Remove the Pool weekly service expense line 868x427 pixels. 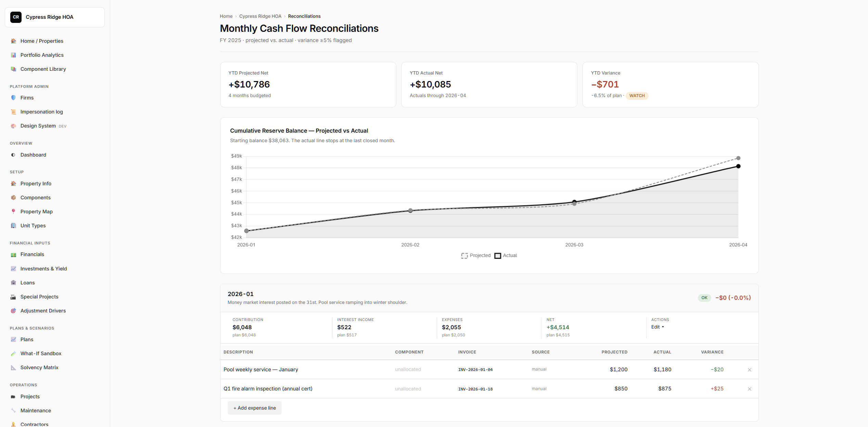(x=750, y=370)
